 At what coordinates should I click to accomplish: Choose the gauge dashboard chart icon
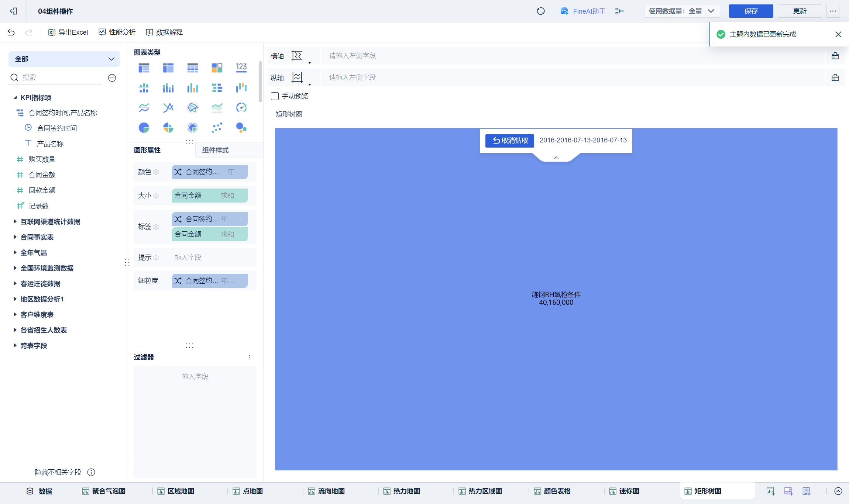(x=241, y=108)
